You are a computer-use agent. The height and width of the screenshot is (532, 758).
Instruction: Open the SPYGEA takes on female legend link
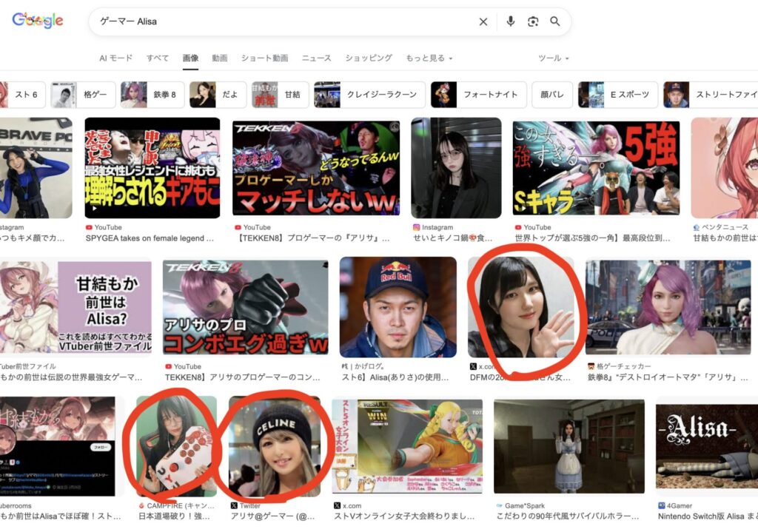click(x=150, y=239)
